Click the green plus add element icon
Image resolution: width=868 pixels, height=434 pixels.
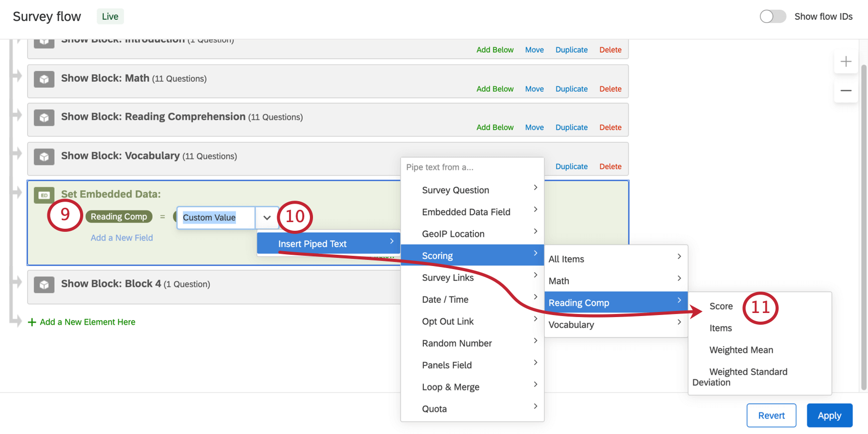(32, 322)
